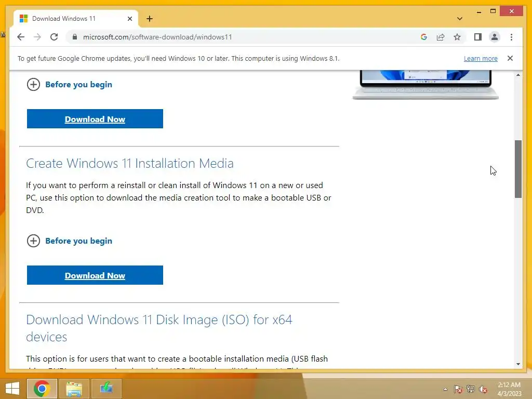Click the Chrome taskbar icon

pyautogui.click(x=42, y=389)
